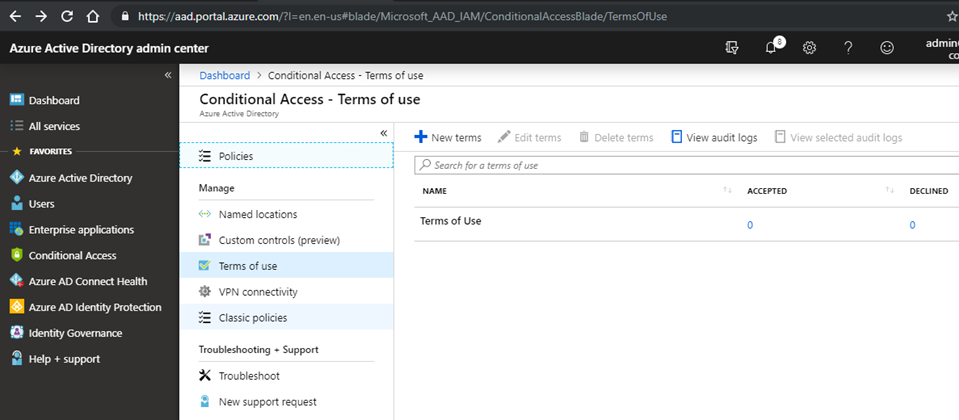Select Policies in blade menu
Viewport: 959px width, 420px height.
pos(286,156)
